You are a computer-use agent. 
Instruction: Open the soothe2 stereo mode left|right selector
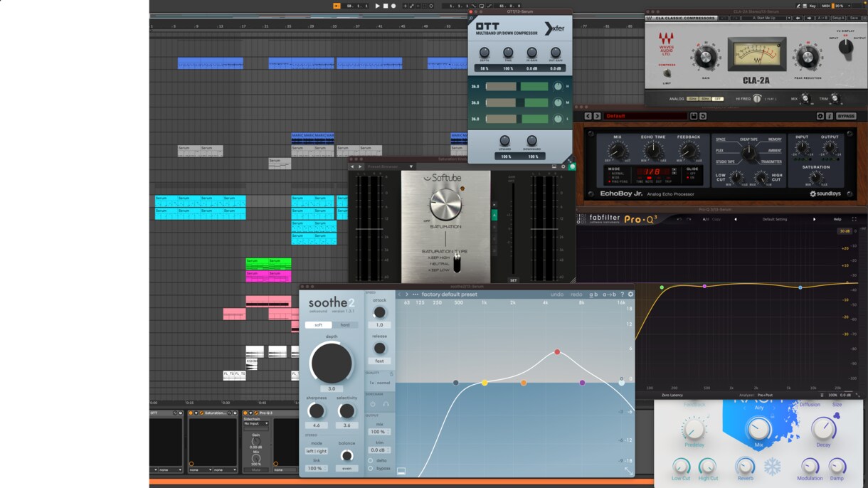[x=316, y=452]
